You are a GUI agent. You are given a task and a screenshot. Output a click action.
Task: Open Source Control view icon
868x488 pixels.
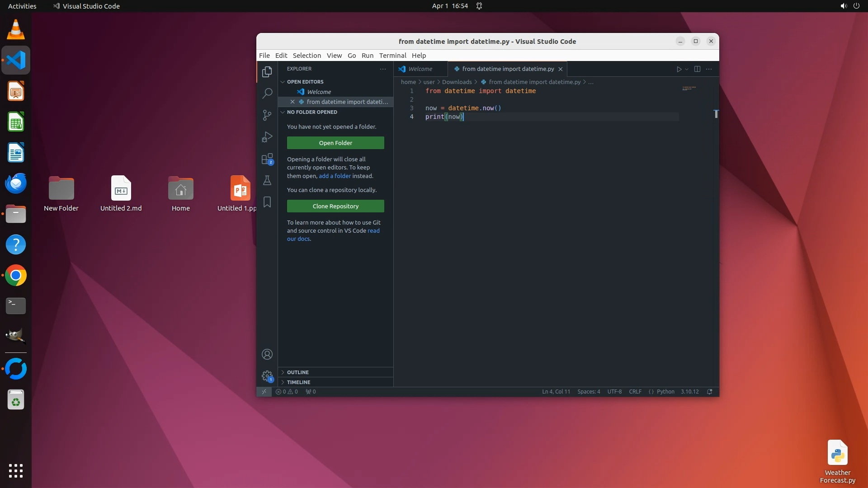pos(267,115)
